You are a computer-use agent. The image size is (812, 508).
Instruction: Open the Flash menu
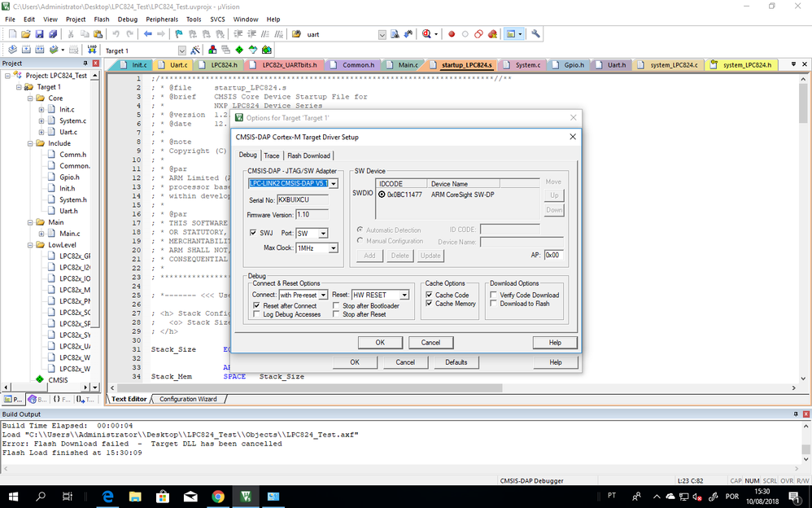[102, 20]
